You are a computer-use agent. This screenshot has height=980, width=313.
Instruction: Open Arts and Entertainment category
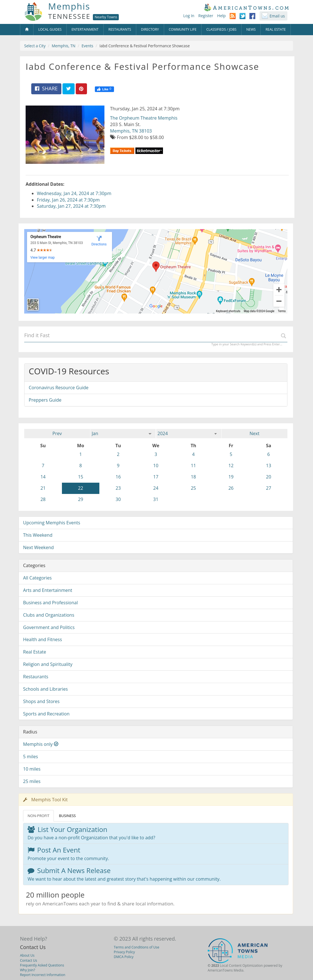[156, 590]
